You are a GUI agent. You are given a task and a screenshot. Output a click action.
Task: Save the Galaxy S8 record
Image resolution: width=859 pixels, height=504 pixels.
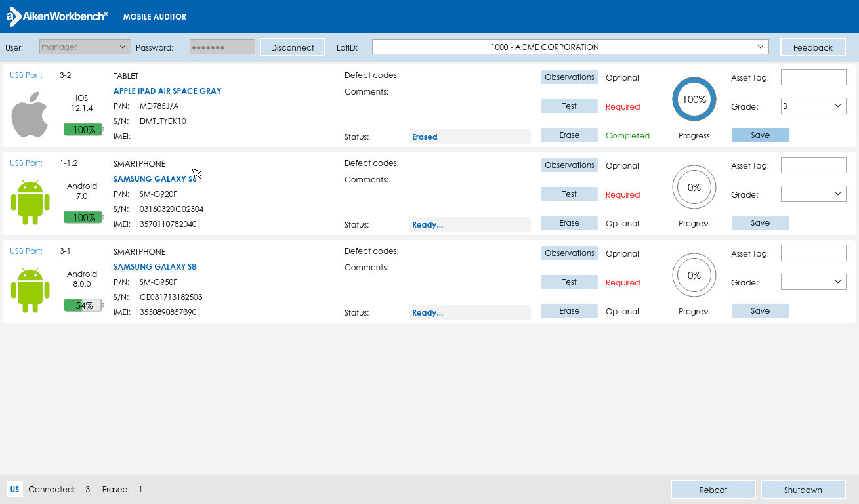coord(761,311)
